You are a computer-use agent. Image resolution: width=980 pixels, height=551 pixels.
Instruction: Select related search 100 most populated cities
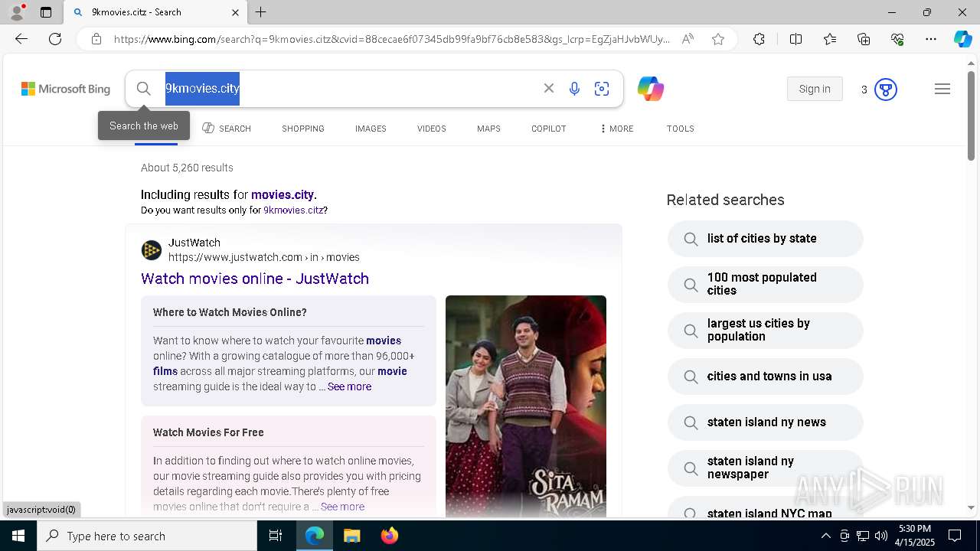[765, 284]
